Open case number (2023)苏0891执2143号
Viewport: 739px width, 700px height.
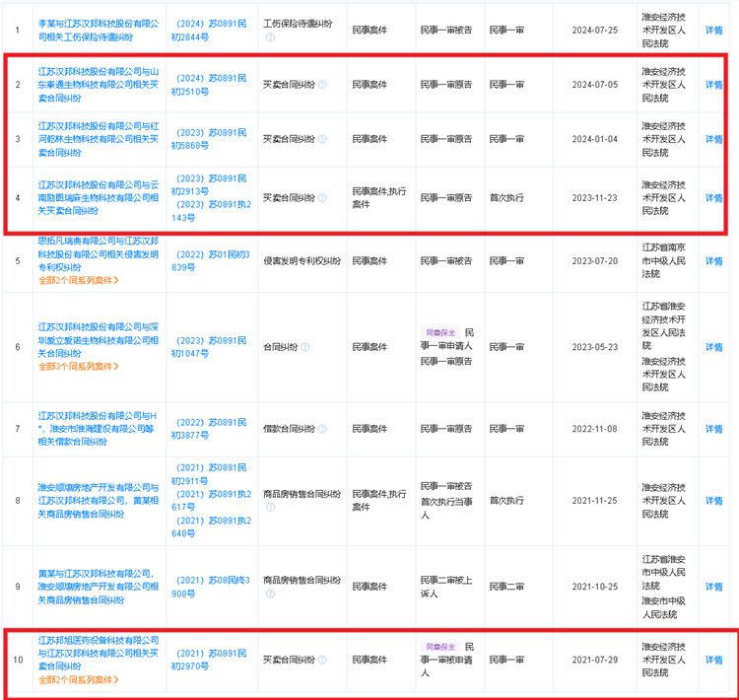tap(211, 211)
